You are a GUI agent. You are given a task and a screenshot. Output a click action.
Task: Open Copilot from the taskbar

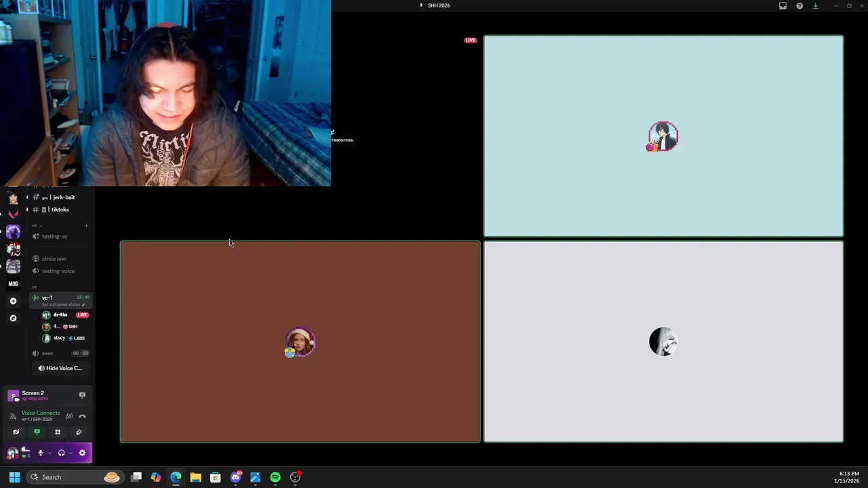pos(156,477)
